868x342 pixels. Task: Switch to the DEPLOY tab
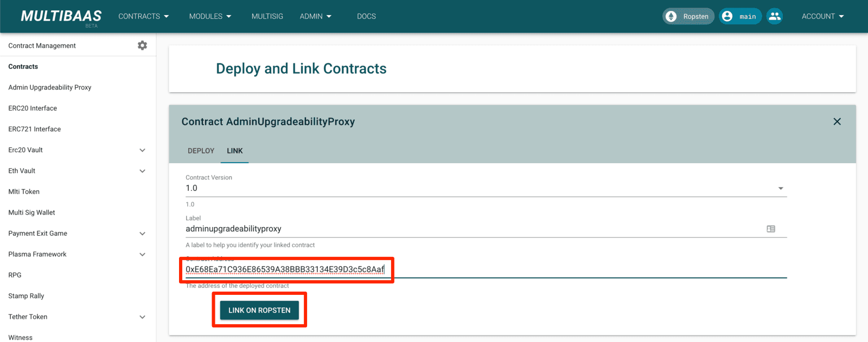[x=201, y=151]
